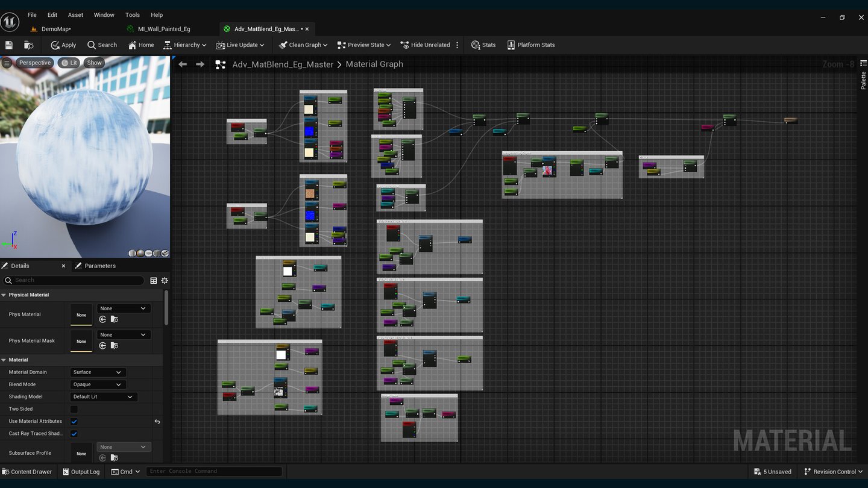Open the Shading Model dropdown

[103, 396]
